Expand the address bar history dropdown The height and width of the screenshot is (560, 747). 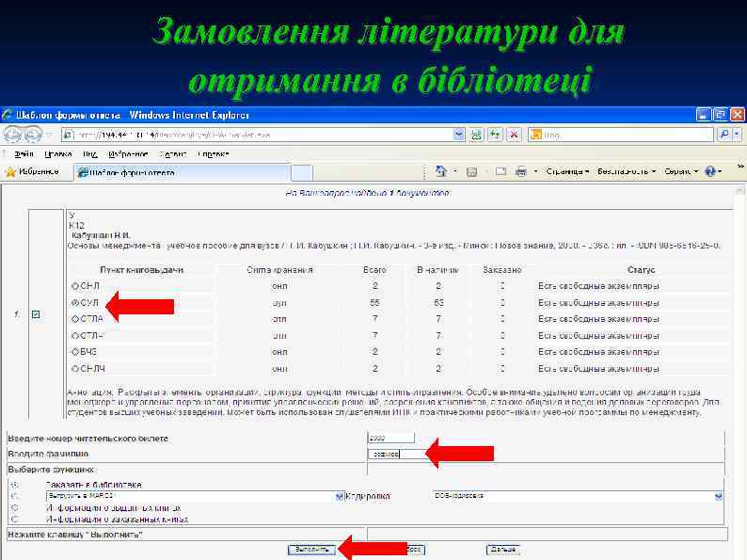(x=459, y=135)
